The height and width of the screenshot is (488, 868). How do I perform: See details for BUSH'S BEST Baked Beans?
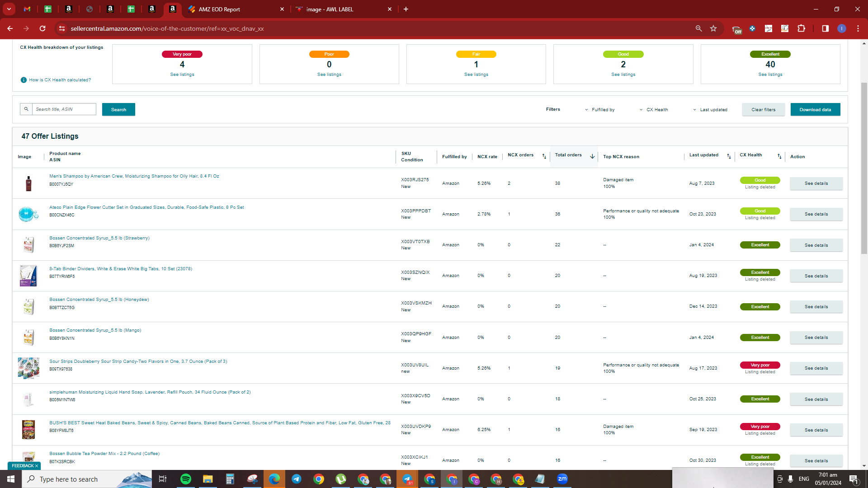tap(816, 430)
